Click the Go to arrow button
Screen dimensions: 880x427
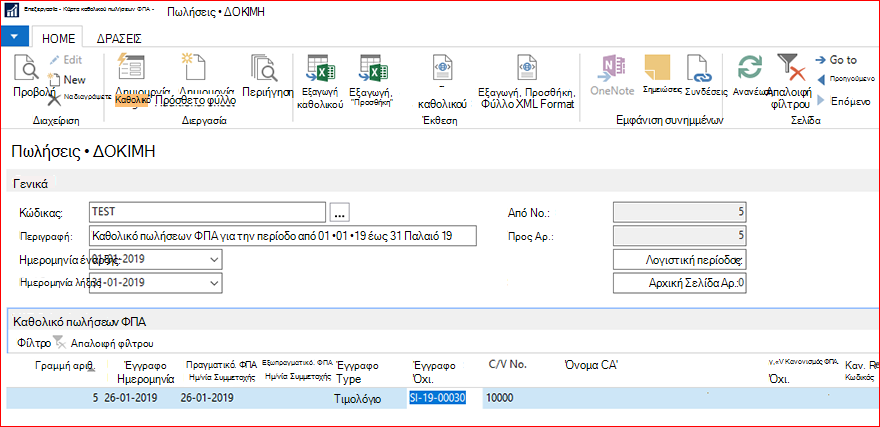click(836, 60)
